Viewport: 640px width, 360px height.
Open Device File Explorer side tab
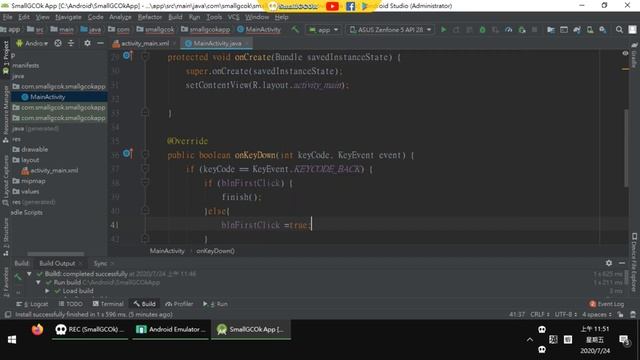point(634,261)
